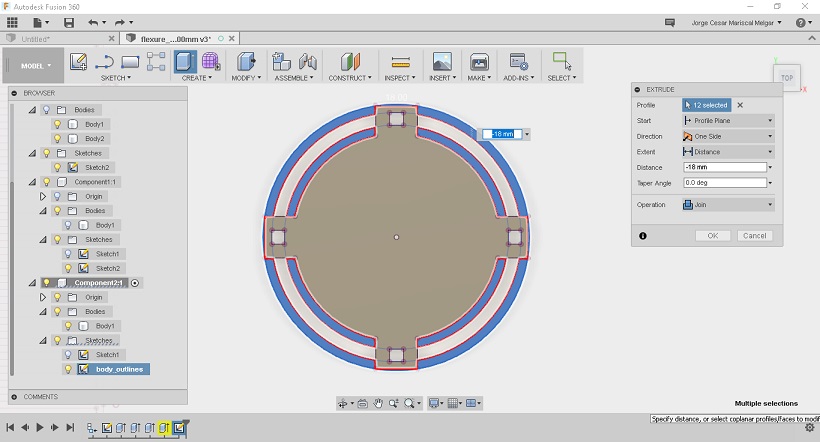Open the data panel grid icon
This screenshot has width=820, height=442.
click(x=12, y=22)
